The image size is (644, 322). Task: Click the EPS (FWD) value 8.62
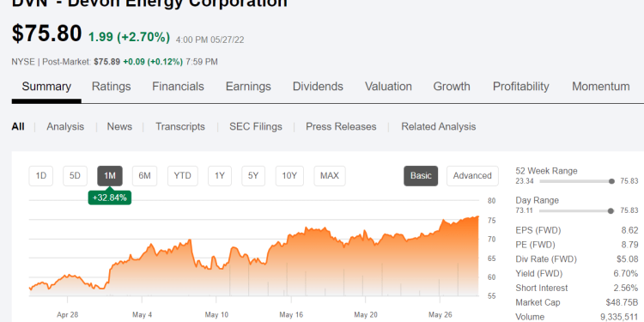coord(629,230)
